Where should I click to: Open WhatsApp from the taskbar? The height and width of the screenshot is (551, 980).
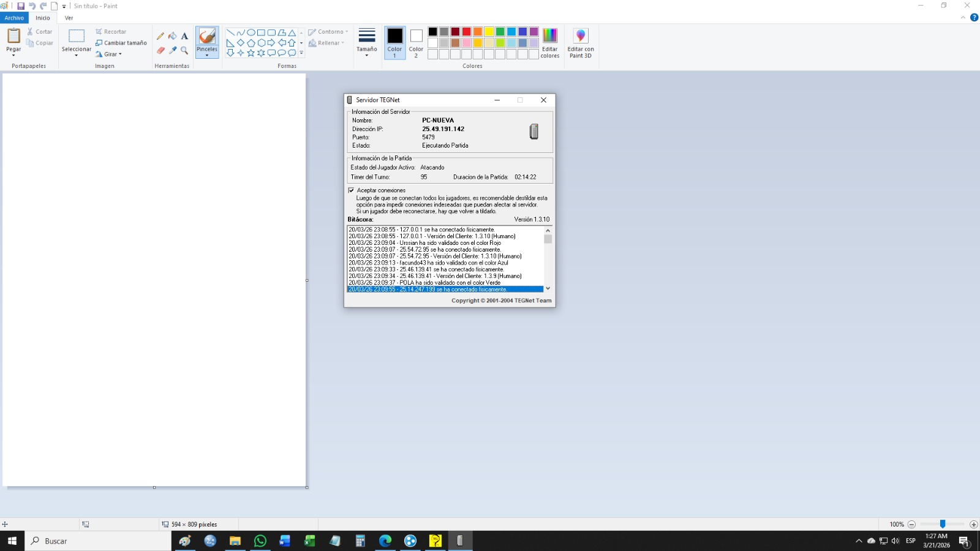[x=260, y=541]
